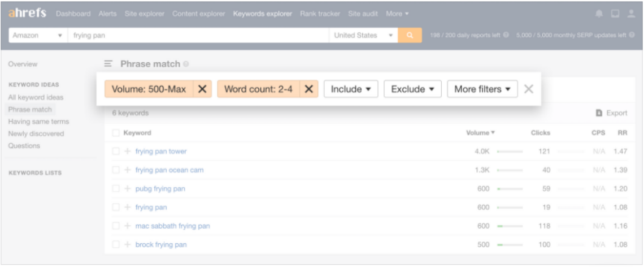The width and height of the screenshot is (644, 267).
Task: Switch to Keywords explorer tab
Action: click(263, 14)
